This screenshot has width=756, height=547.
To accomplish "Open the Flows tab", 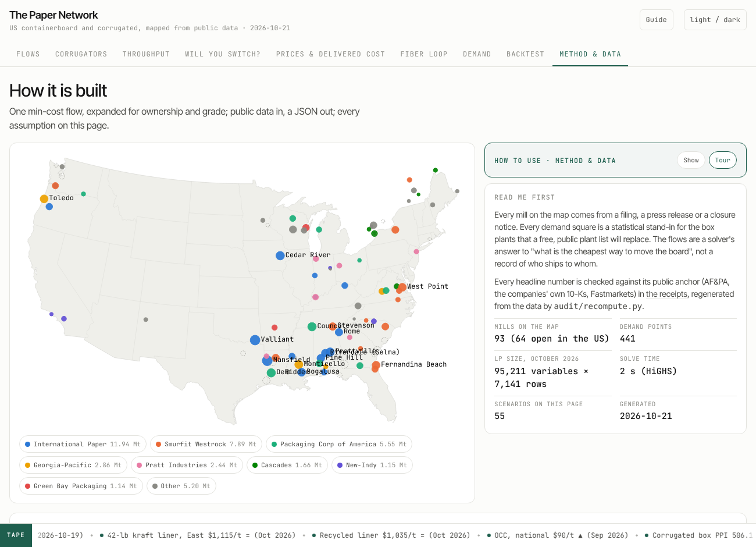I will (28, 54).
